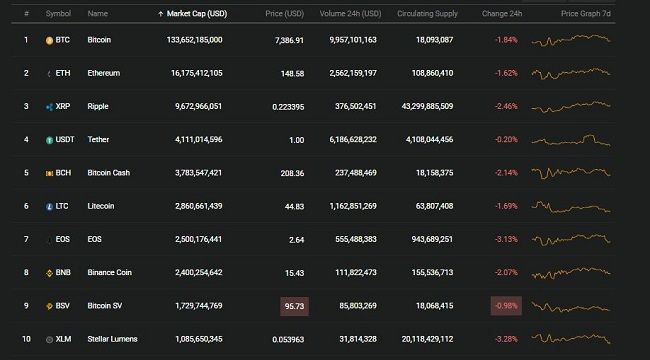Image resolution: width=650 pixels, height=360 pixels.
Task: Click Litecoin's circulating supply 63,807,408
Action: [434, 206]
